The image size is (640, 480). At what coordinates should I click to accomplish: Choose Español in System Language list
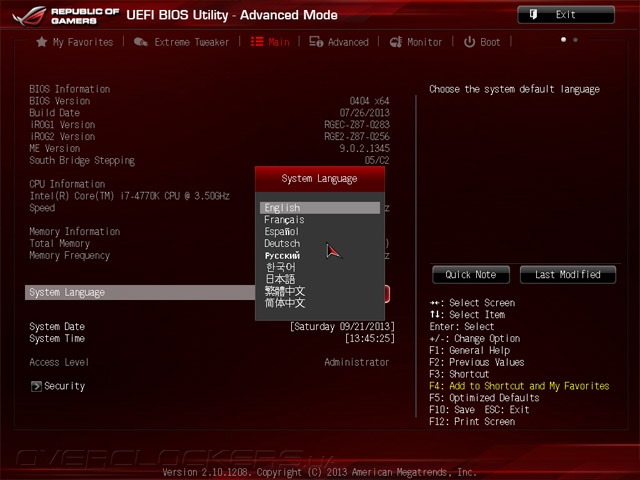coord(320,231)
